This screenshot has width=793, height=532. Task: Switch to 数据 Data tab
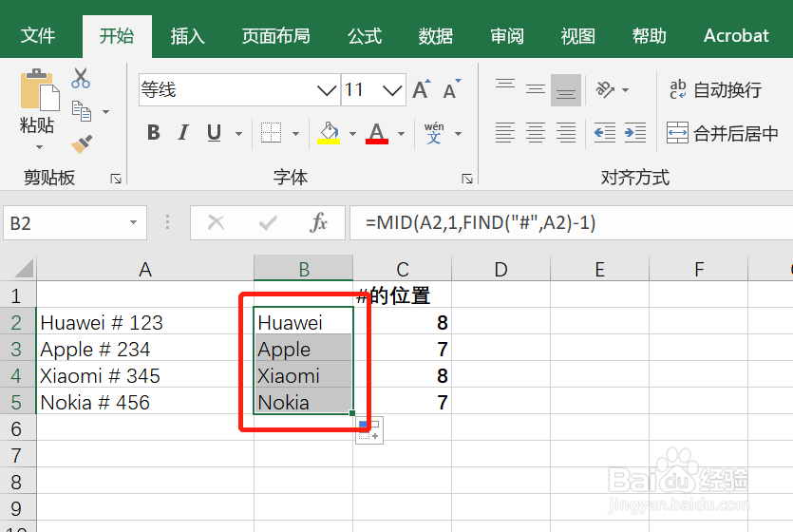pos(436,36)
